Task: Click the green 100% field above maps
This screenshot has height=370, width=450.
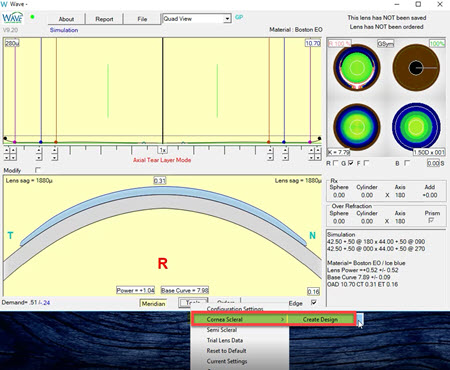Action: (437, 44)
